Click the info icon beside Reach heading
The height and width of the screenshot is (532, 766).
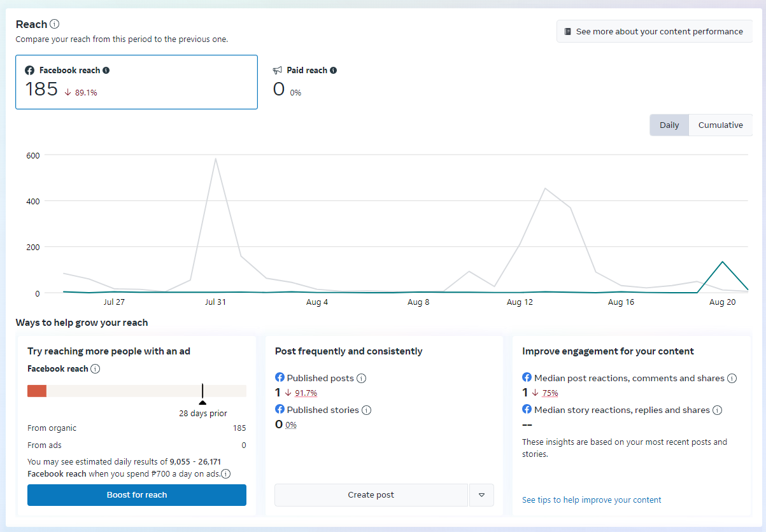[x=55, y=24]
